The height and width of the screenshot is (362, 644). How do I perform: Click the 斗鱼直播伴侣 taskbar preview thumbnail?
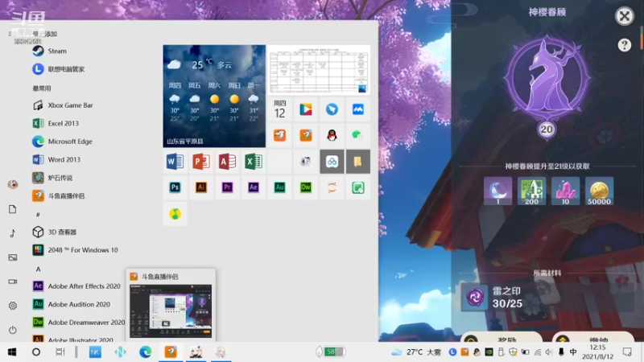point(171,311)
